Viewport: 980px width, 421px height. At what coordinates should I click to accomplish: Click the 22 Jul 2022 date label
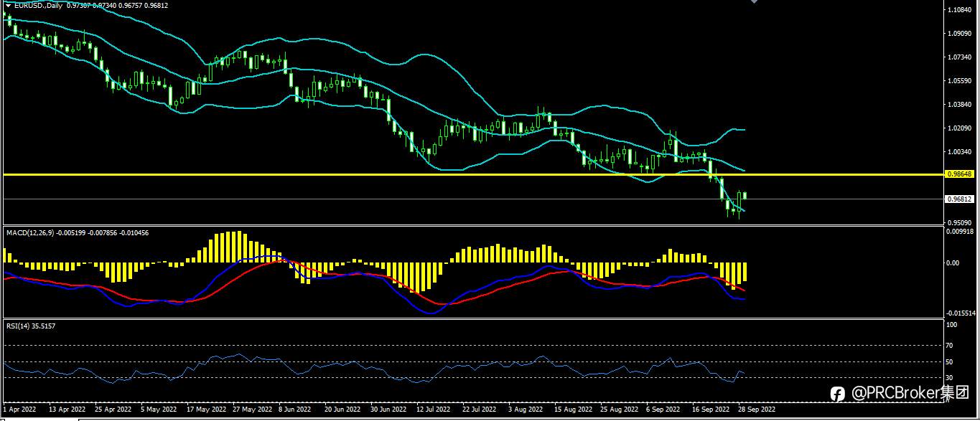click(x=479, y=410)
